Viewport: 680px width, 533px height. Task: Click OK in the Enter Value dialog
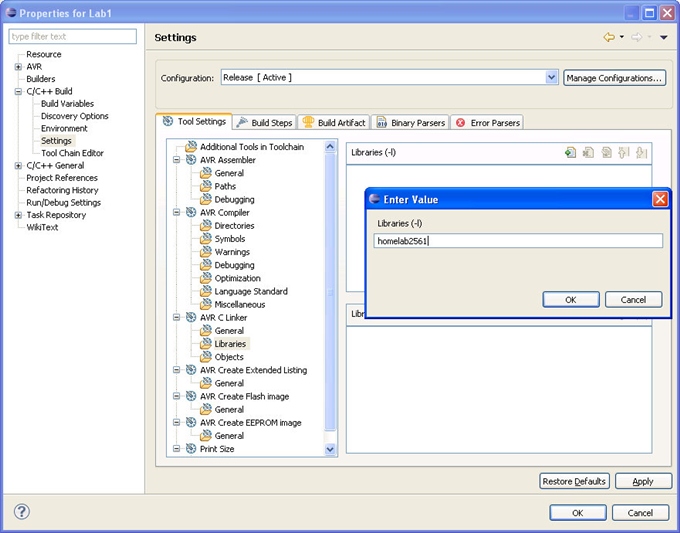tap(570, 299)
